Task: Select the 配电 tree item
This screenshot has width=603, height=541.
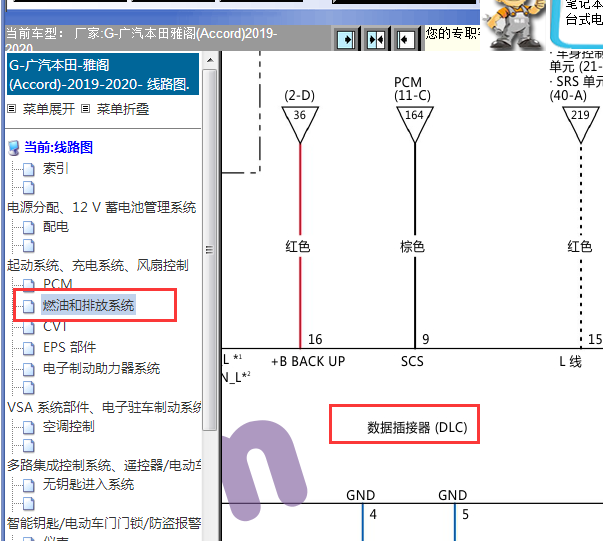Action: [x=56, y=227]
